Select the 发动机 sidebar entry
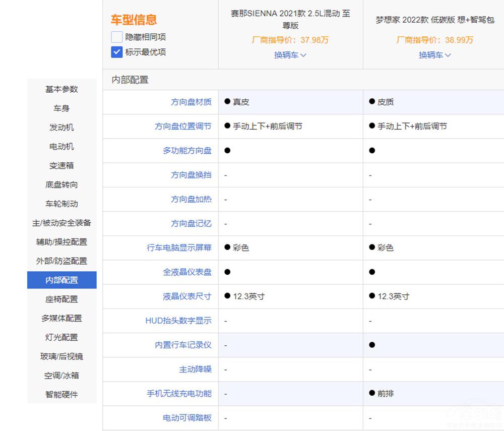Screen dimensions: 504x431 tap(60, 127)
